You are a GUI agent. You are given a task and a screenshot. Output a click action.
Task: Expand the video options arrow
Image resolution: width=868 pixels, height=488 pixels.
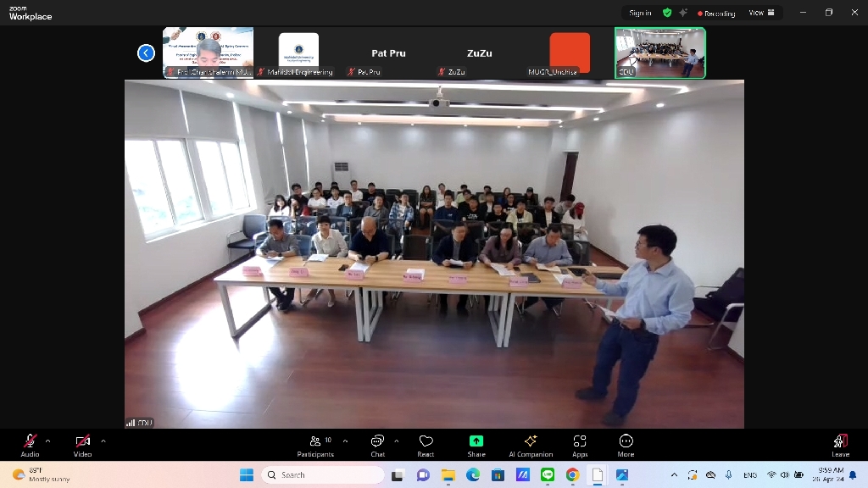pos(103,441)
